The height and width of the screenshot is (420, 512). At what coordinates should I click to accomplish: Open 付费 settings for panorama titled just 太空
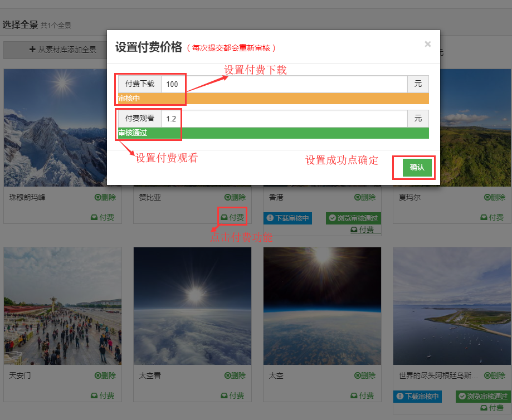362,395
